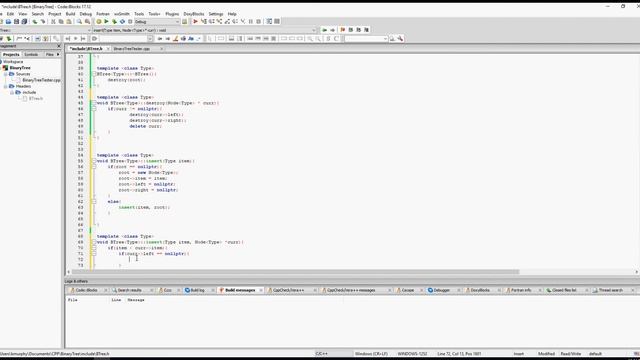
Task: Open the debugging windows icon
Action: tap(269, 21)
